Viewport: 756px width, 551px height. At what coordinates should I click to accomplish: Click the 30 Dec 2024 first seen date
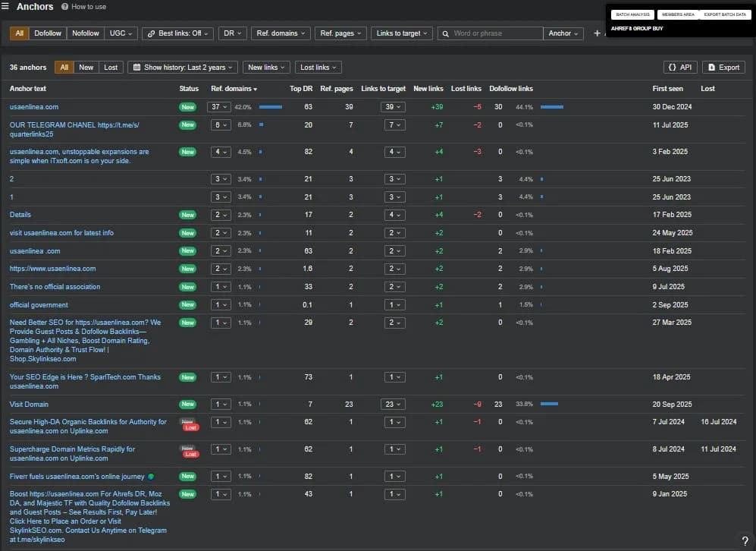[672, 107]
